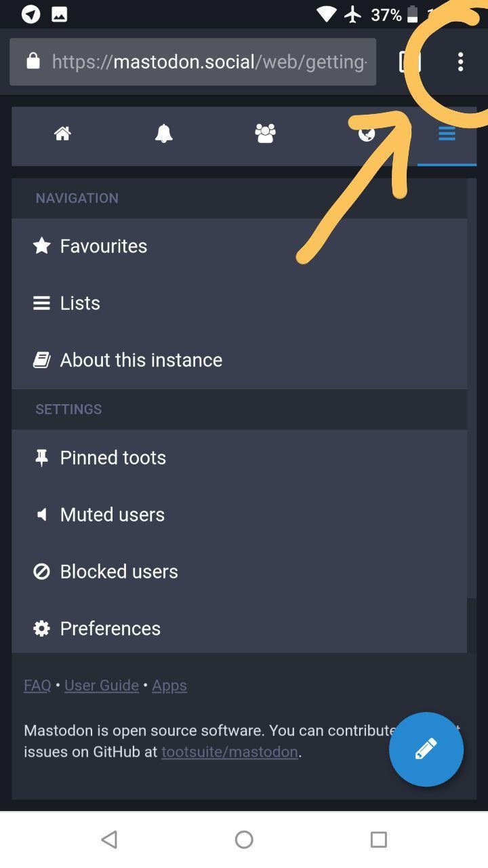Open browser three-dot overflow menu
Screen dimensions: 488x868
460,62
